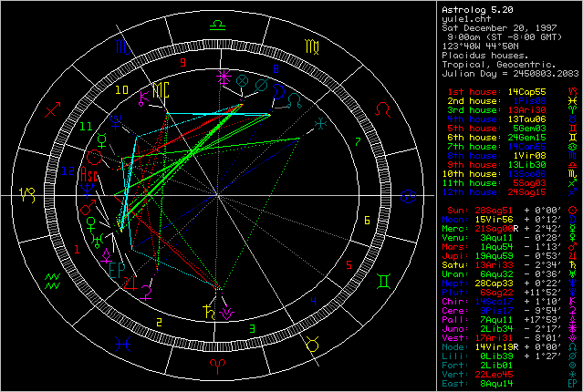Click house number 5 inside the wheel
583x392 pixels.
tap(349, 265)
